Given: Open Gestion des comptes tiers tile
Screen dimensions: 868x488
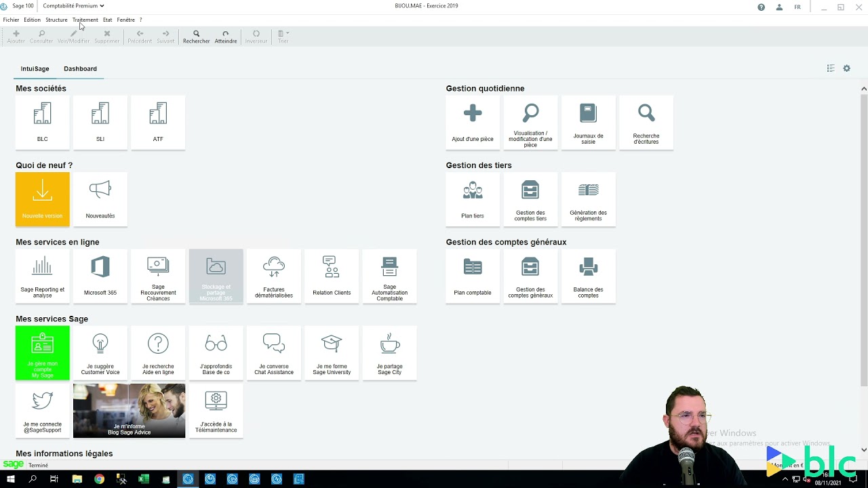Looking at the screenshot, I should [x=530, y=199].
